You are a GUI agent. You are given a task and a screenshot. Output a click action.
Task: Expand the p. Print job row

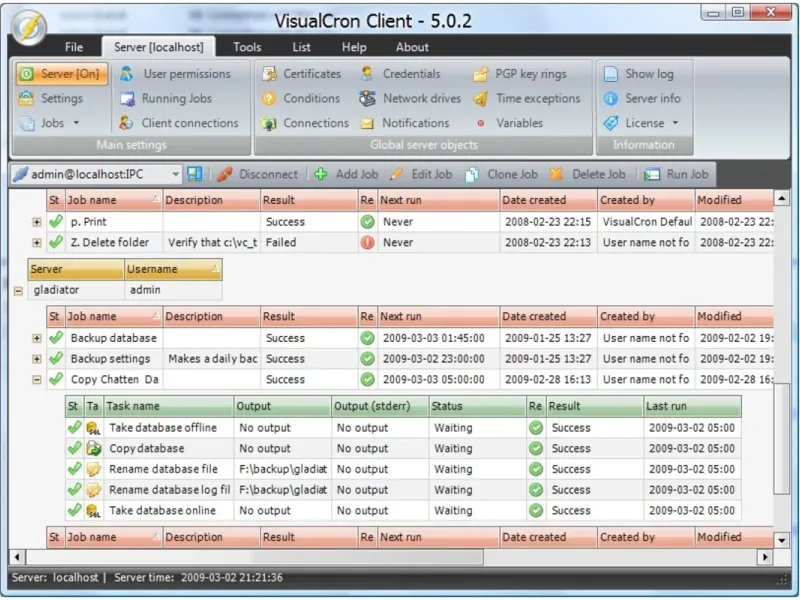[x=36, y=222]
